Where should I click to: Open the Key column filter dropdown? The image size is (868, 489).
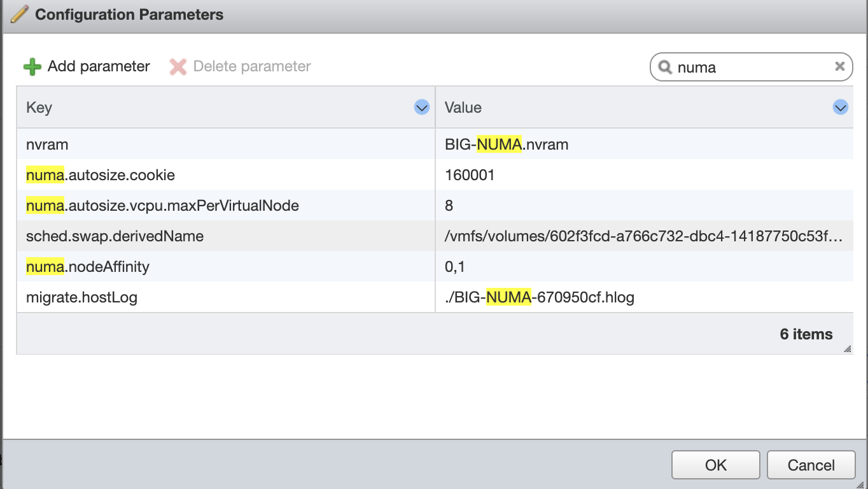coord(421,107)
